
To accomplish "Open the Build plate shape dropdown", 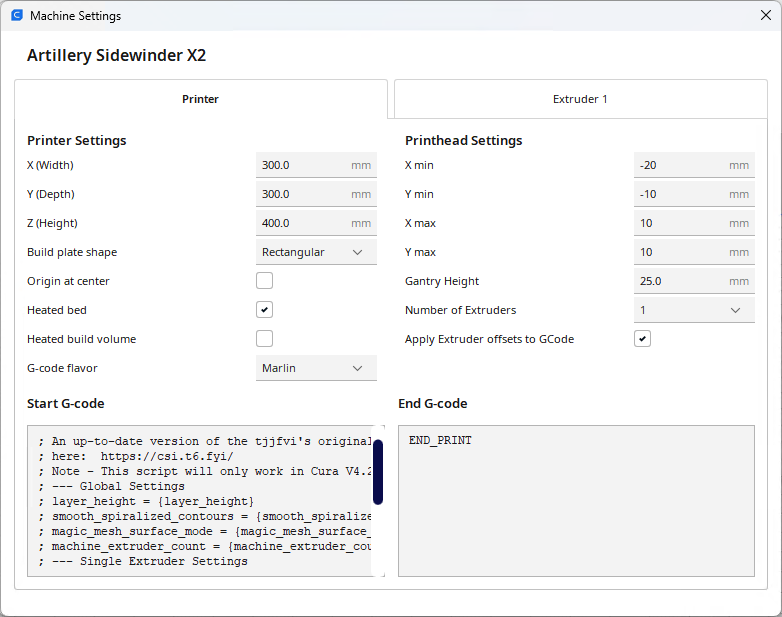I will [x=316, y=252].
